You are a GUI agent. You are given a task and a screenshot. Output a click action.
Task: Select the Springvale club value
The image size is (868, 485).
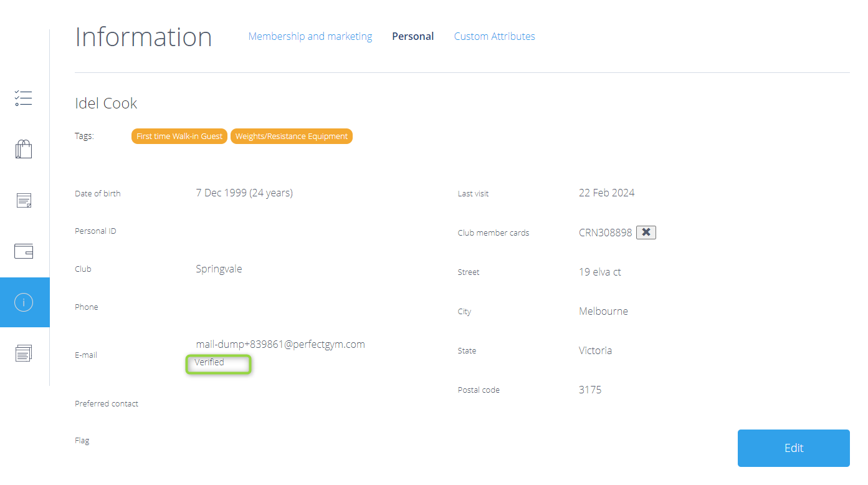tap(219, 269)
